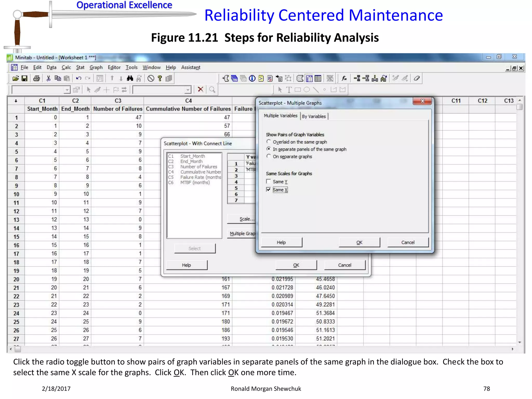The width and height of the screenshot is (532, 399).
Task: Click the Clear Cells eraser icon
Action: coord(417,78)
